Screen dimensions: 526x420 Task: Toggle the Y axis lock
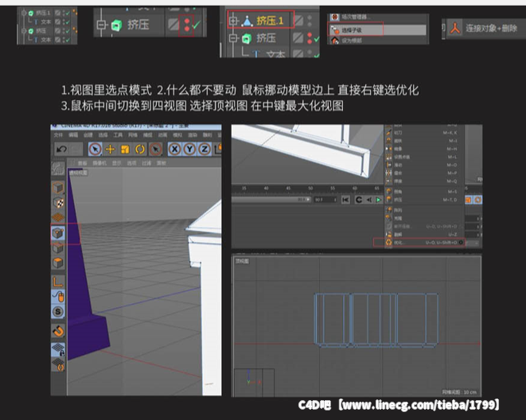tap(189, 149)
